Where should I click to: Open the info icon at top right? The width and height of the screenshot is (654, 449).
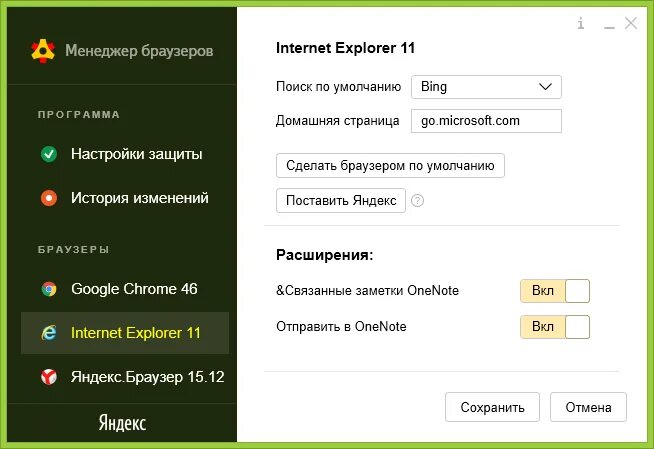[581, 23]
